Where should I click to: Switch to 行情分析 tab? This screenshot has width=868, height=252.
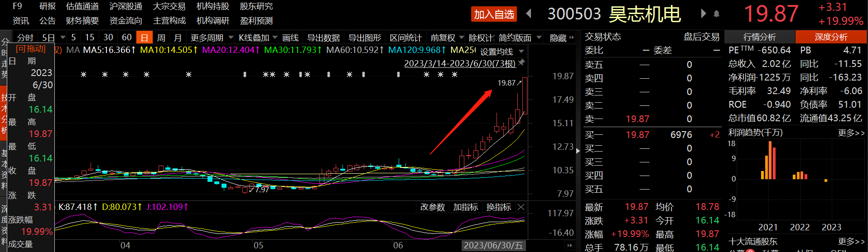(x=760, y=37)
